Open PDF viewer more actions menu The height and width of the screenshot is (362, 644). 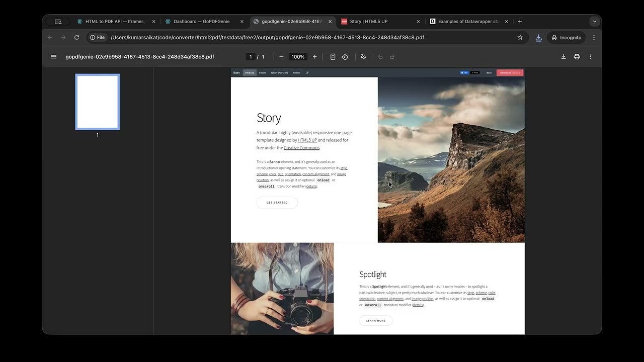(x=590, y=57)
